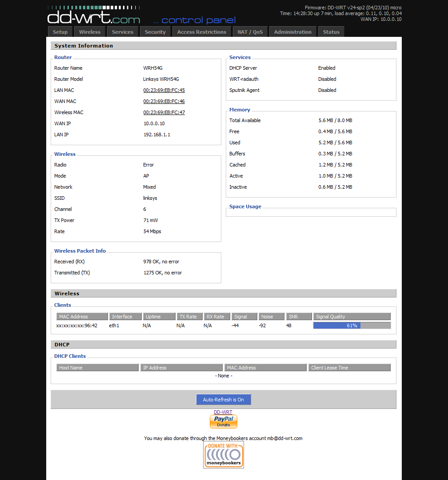Click the wireless client MAC ending 96:42
The height and width of the screenshot is (480, 448).
coord(77,325)
